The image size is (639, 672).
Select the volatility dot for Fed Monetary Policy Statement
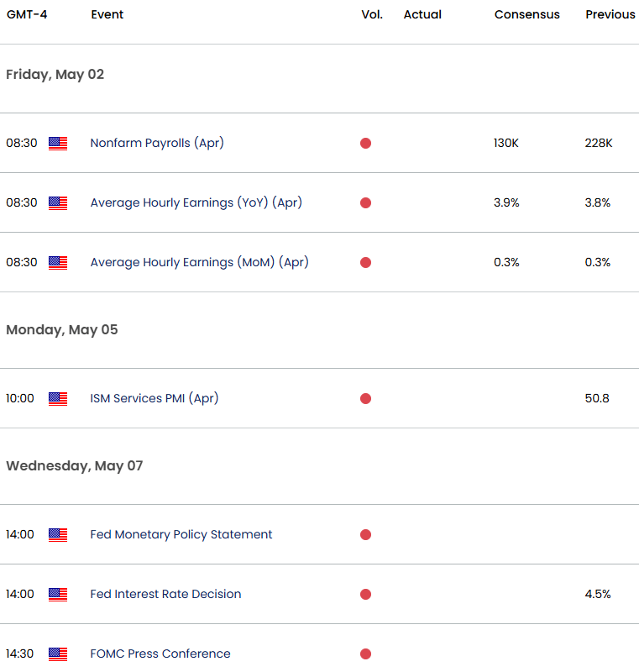[x=365, y=534]
